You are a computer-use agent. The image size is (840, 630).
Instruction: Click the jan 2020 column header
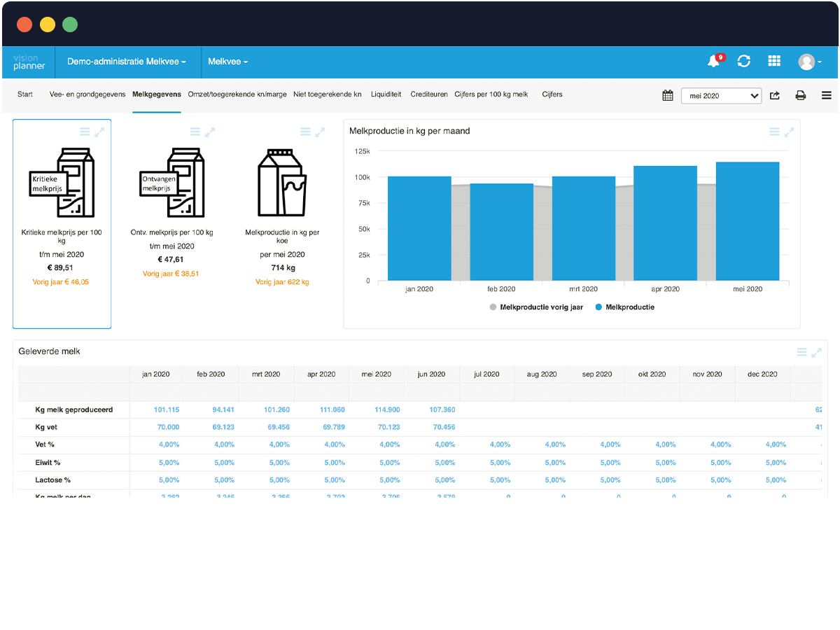click(x=156, y=374)
